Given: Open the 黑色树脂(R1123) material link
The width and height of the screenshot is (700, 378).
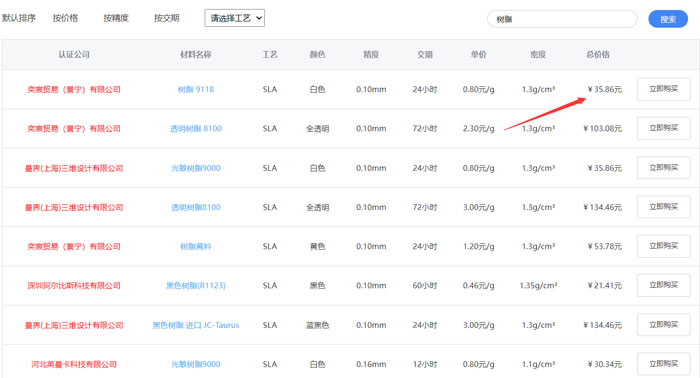Looking at the screenshot, I should [x=196, y=286].
